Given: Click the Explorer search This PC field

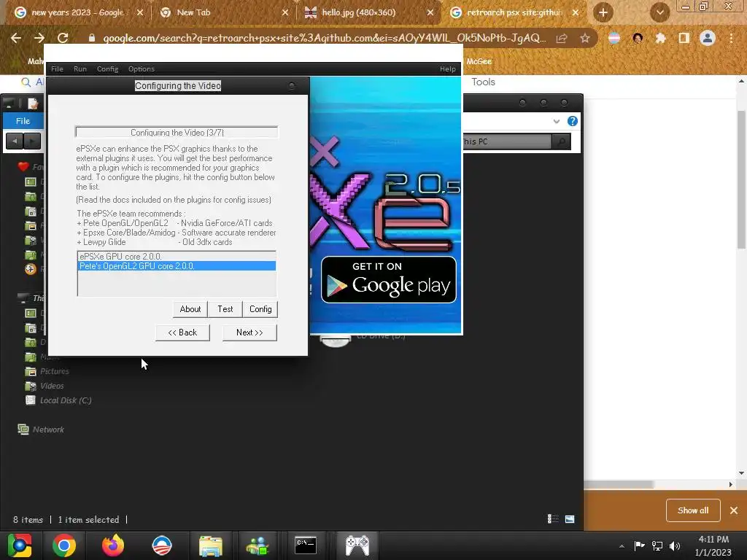Looking at the screenshot, I should pos(508,141).
